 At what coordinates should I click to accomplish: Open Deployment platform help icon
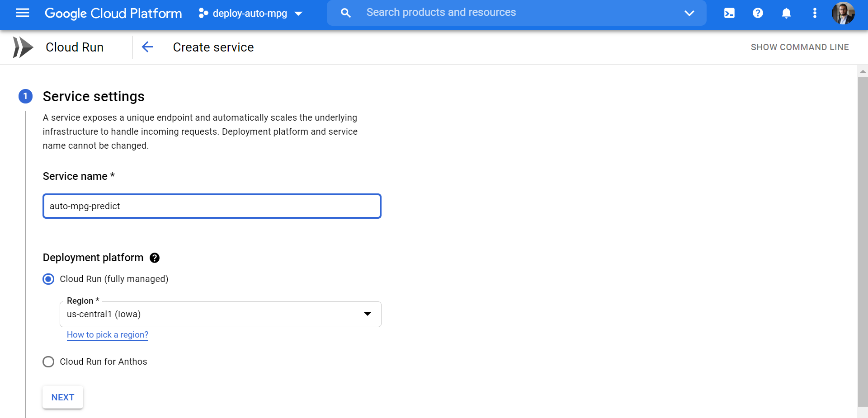click(155, 258)
